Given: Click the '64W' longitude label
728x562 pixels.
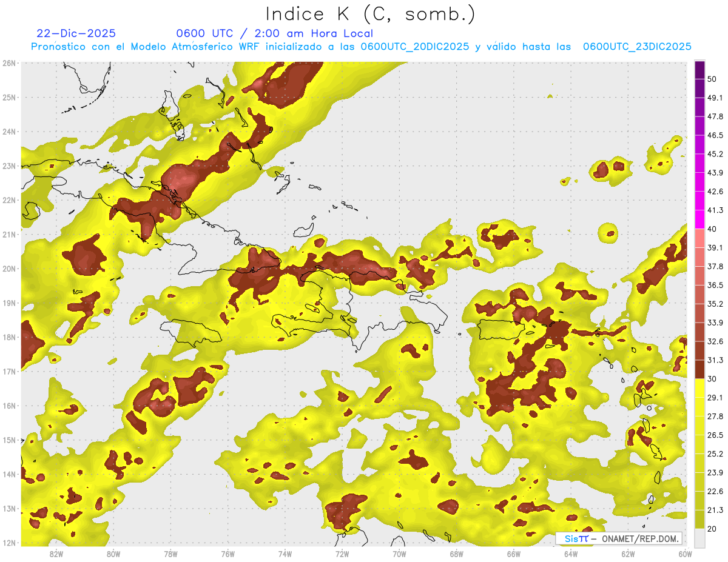Looking at the screenshot, I should click(x=571, y=554).
